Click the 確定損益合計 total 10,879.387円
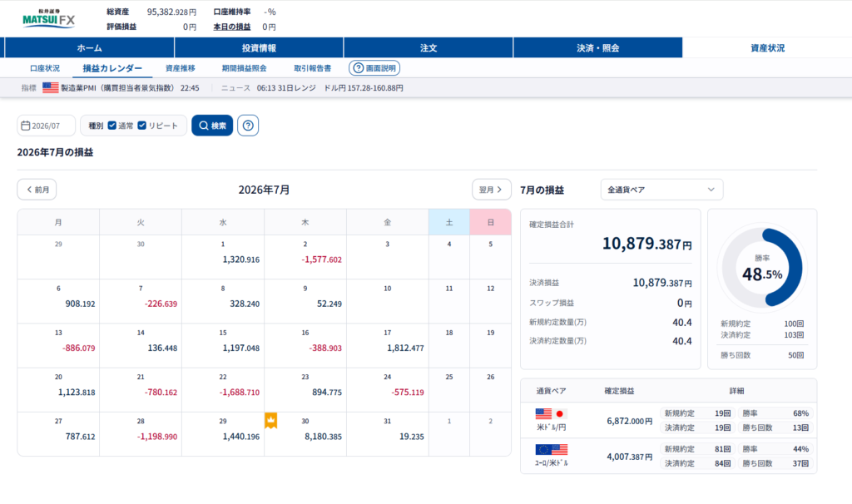 [x=646, y=244]
